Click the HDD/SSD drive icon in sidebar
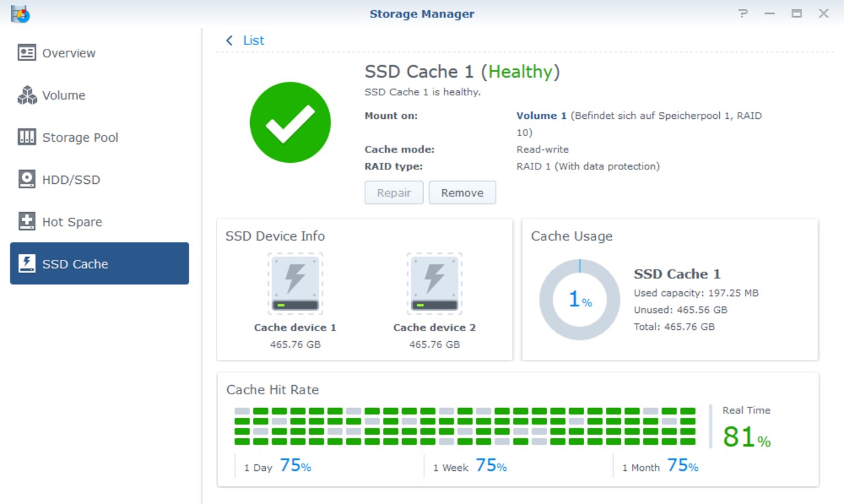This screenshot has width=844, height=504. click(27, 179)
